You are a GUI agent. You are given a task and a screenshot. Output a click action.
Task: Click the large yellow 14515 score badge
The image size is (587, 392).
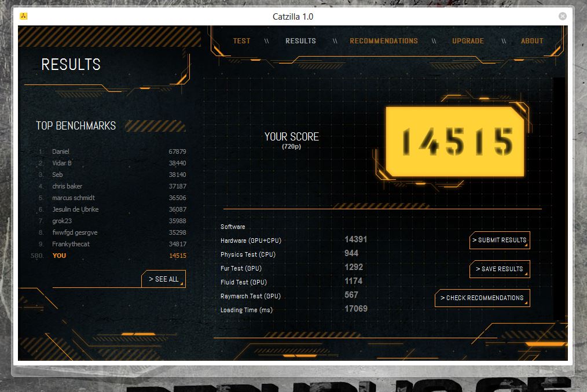(x=455, y=142)
